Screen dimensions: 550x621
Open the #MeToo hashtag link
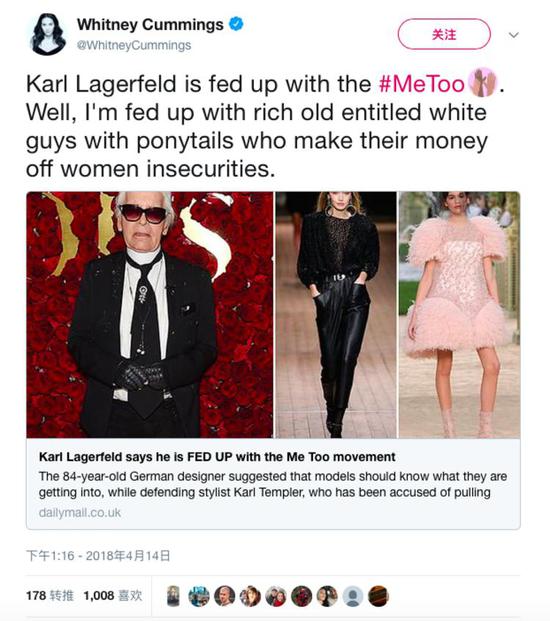click(x=421, y=84)
